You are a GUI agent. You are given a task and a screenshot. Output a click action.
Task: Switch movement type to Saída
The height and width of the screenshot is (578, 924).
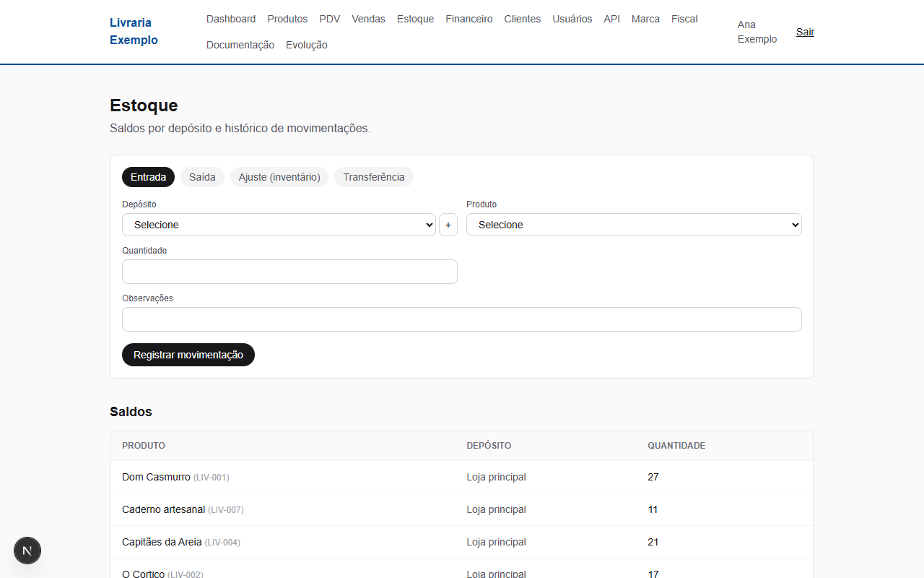[202, 177]
